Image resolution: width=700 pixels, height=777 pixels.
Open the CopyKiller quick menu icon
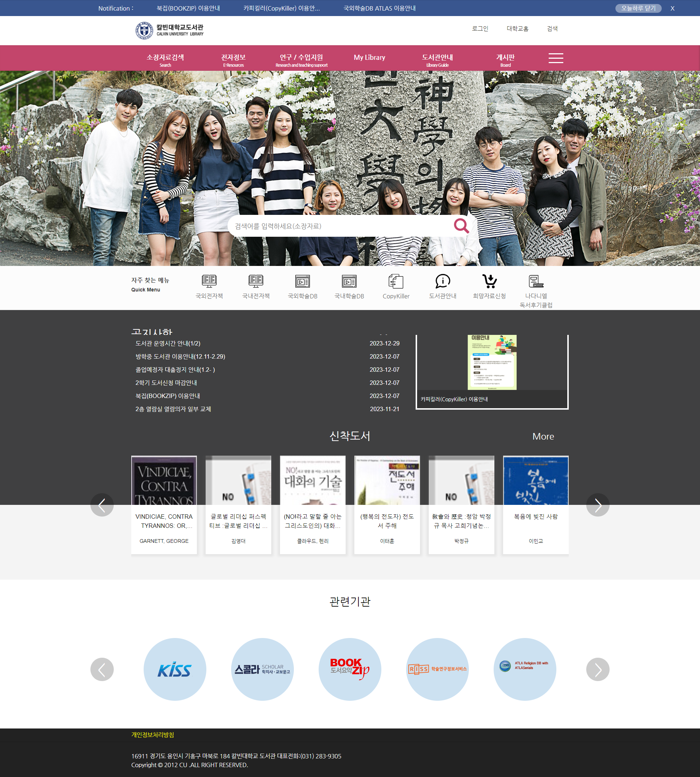396,281
